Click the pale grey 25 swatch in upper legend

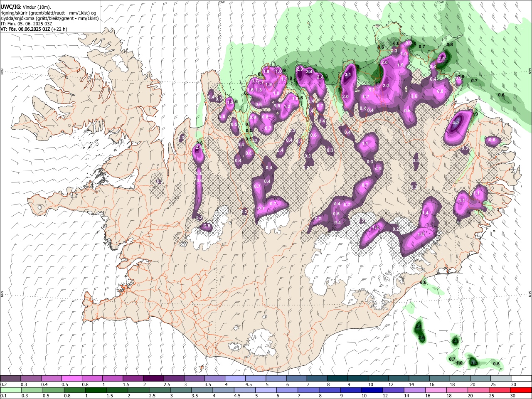(x=500, y=379)
